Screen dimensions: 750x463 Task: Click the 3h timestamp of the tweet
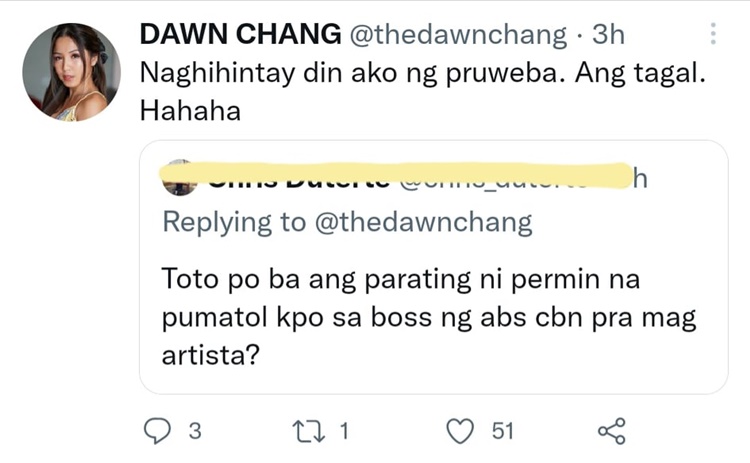tap(608, 35)
